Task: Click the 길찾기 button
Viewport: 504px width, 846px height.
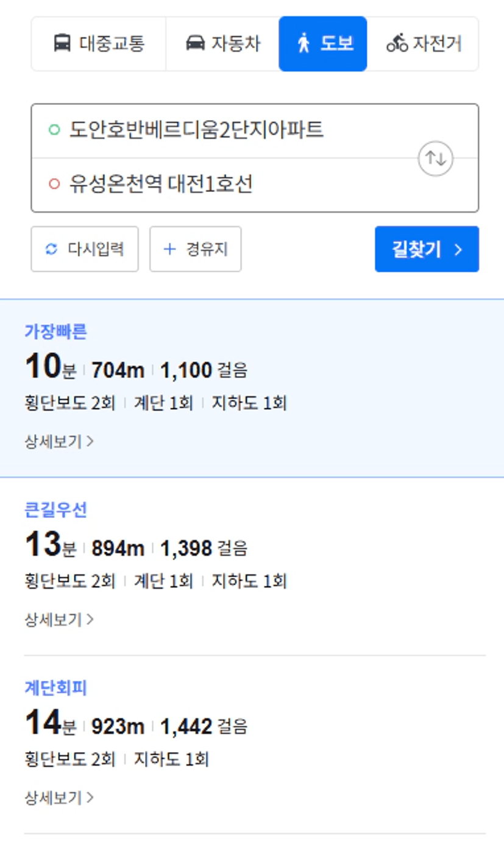Action: click(x=427, y=249)
